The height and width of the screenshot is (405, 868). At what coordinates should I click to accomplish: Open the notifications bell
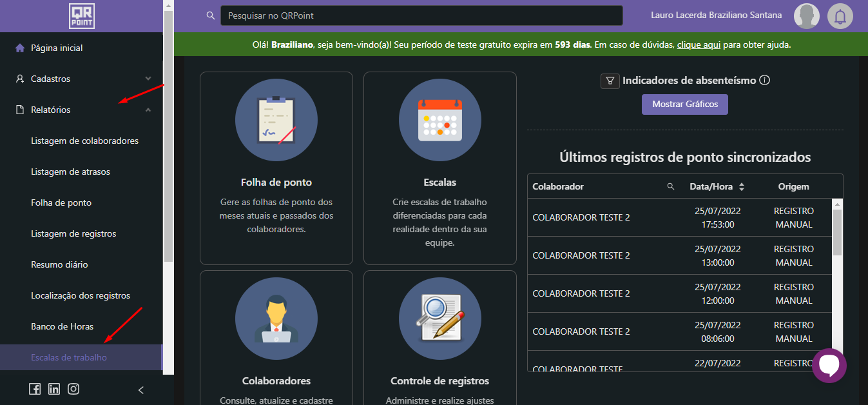(840, 16)
